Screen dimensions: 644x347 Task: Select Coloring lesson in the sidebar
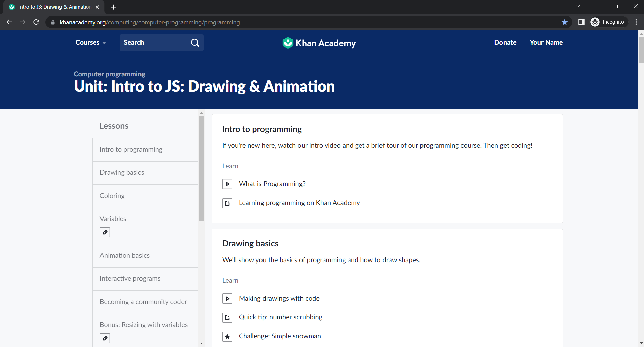112,196
